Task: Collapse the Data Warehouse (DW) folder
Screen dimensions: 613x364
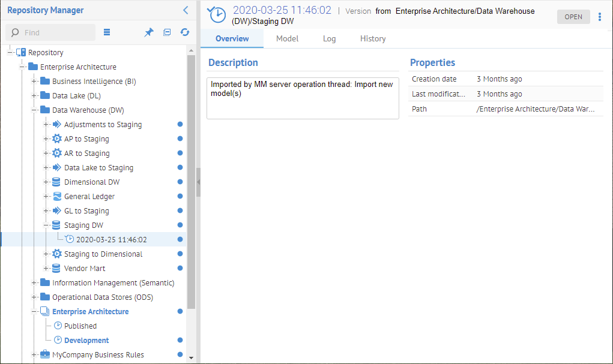Action: 35,110
